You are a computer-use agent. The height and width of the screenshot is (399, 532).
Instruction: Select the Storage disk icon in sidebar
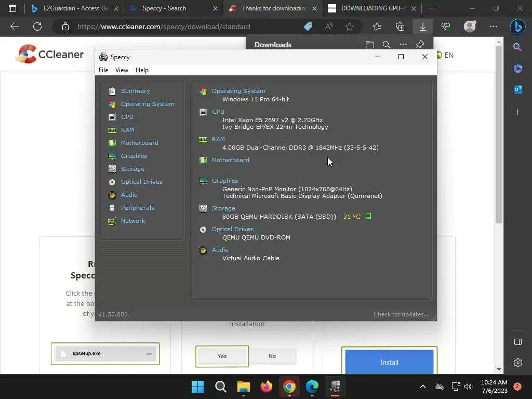(x=112, y=169)
